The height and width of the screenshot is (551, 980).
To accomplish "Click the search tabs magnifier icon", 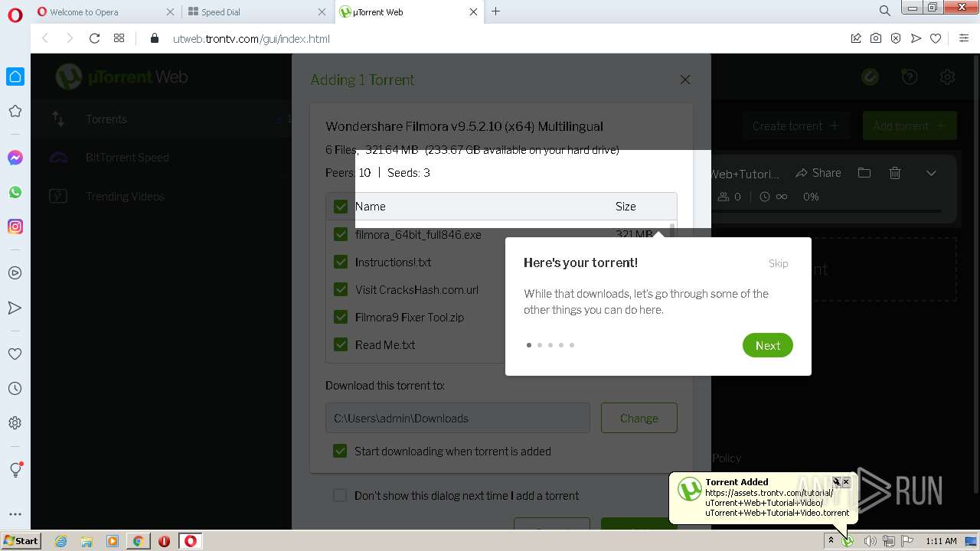I will 885,11.
